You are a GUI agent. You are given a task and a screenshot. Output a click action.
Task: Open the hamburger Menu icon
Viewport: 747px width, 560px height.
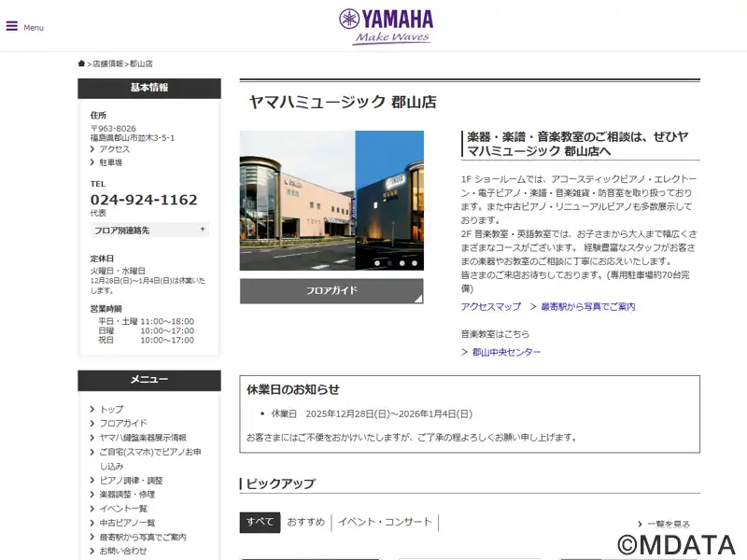[x=12, y=27]
